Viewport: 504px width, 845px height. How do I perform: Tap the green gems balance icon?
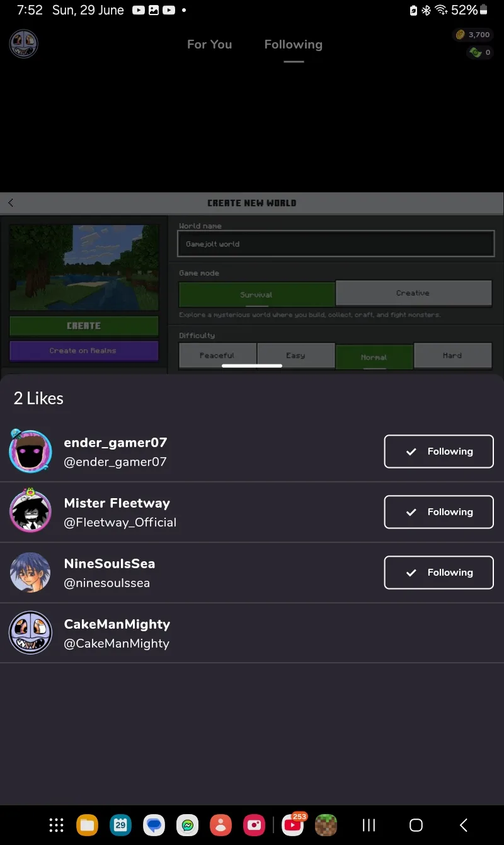pyautogui.click(x=474, y=52)
